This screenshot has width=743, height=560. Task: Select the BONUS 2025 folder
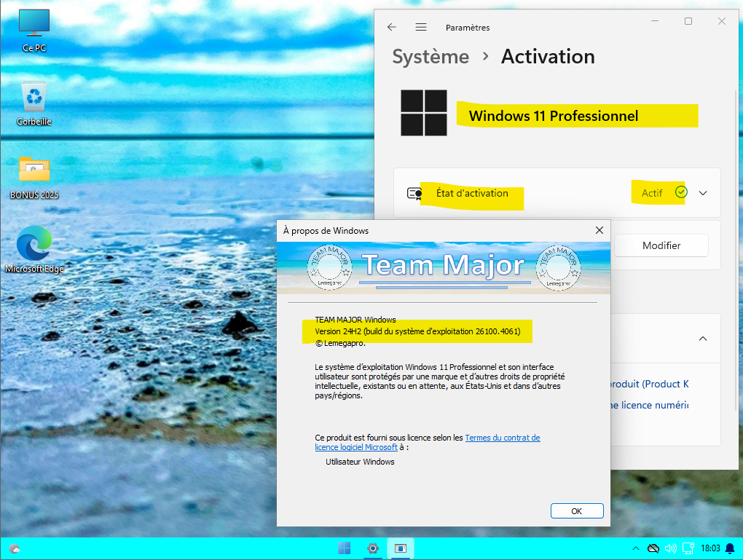click(x=34, y=177)
